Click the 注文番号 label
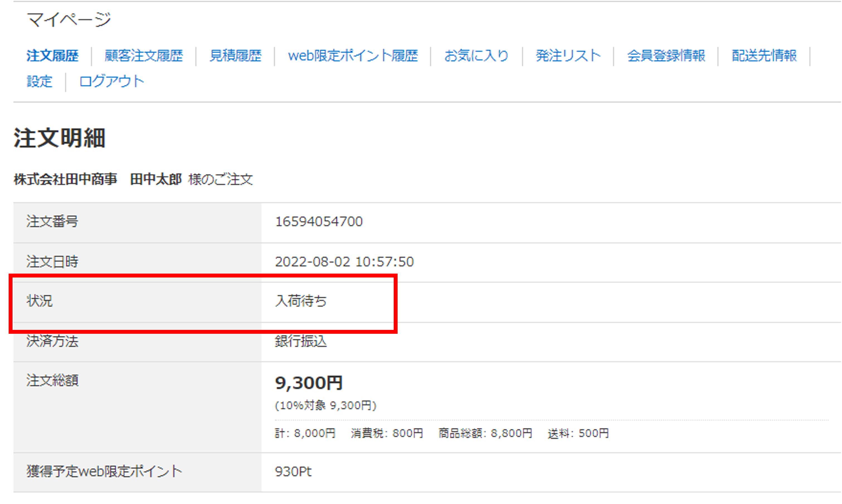 (x=53, y=221)
